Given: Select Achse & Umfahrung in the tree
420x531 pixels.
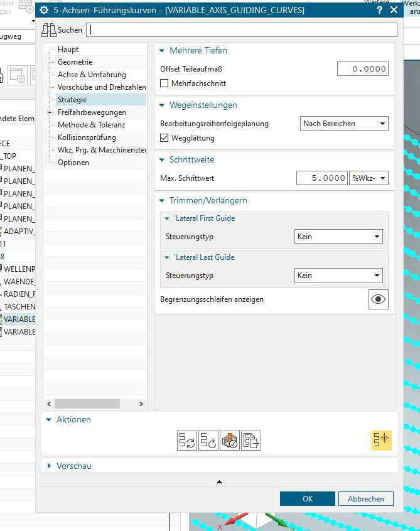Looking at the screenshot, I should (x=92, y=75).
